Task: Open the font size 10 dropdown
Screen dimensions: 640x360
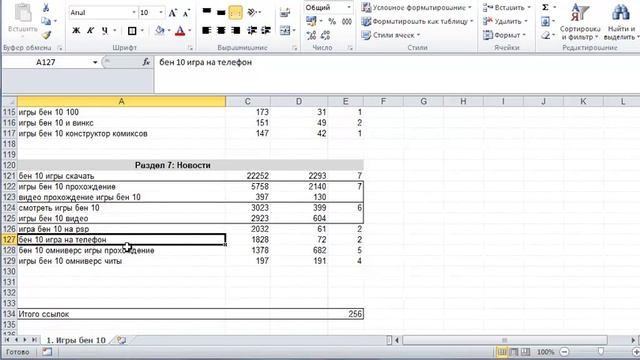Action: 161,13
